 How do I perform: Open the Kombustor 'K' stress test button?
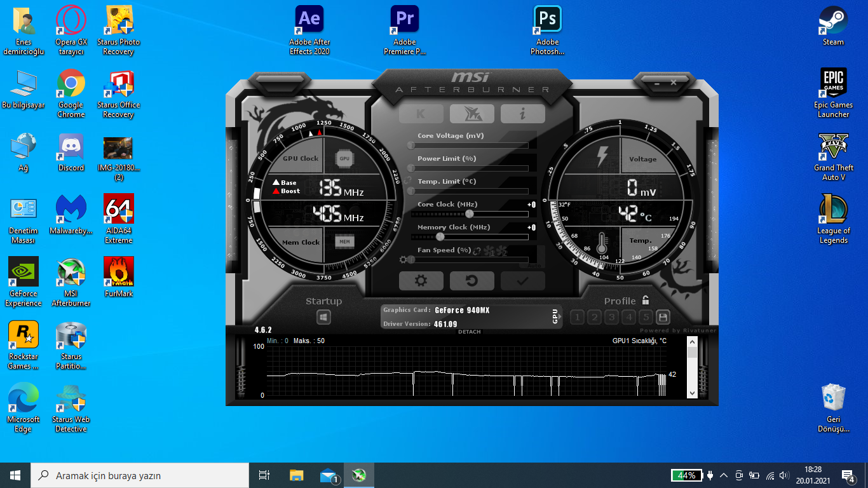pyautogui.click(x=421, y=114)
